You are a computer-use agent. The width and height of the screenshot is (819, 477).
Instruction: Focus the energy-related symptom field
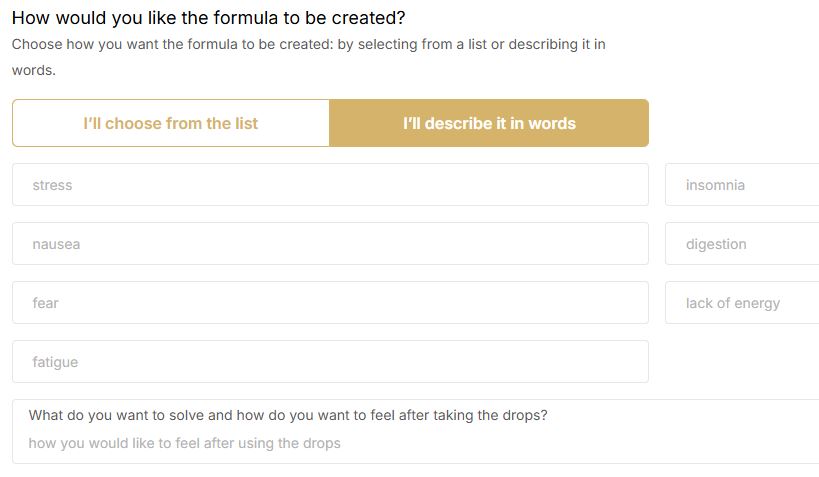[x=742, y=303]
